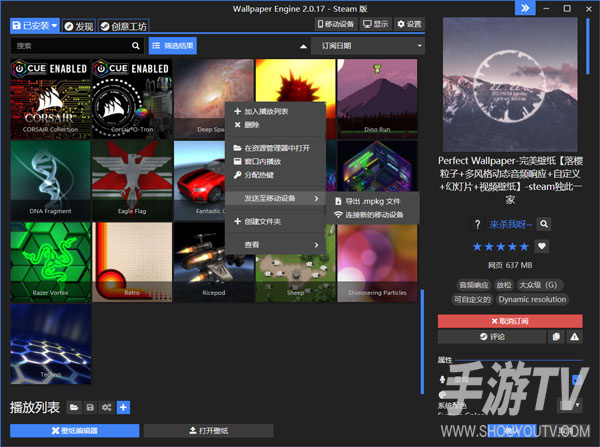The width and height of the screenshot is (600, 447).
Task: Select the Sheep wallpaper
Action: click(x=295, y=279)
